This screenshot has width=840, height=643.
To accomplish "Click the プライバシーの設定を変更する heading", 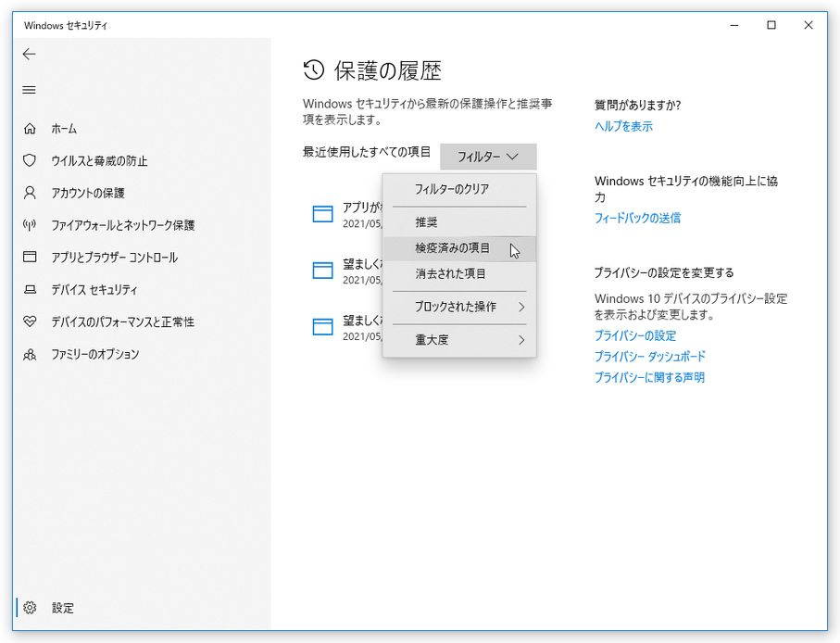I will 664,272.
